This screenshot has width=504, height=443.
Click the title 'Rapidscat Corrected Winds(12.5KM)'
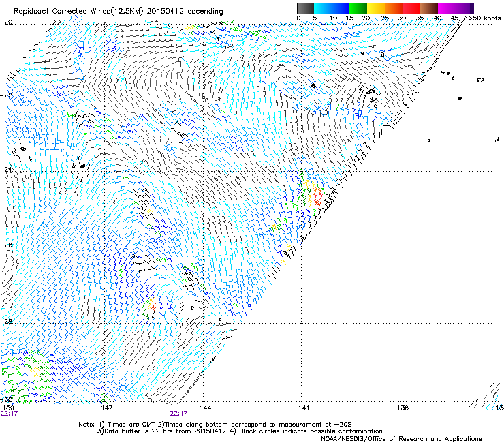[x=79, y=12]
